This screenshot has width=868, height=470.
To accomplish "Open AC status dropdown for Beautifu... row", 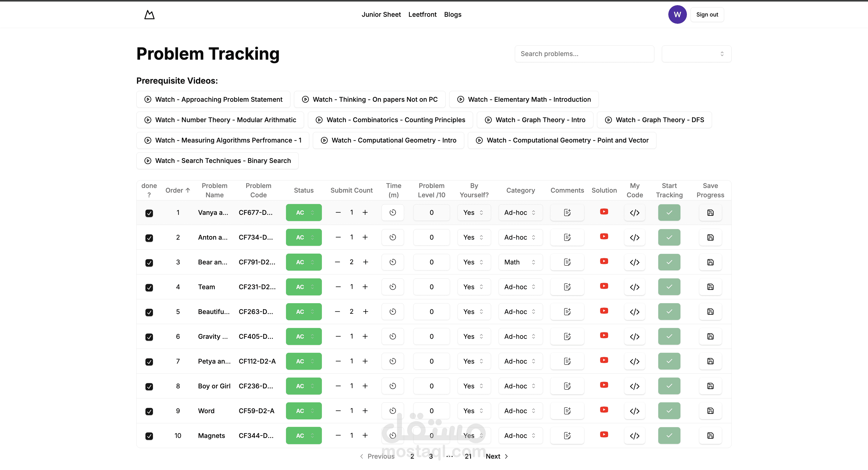I will pyautogui.click(x=304, y=312).
